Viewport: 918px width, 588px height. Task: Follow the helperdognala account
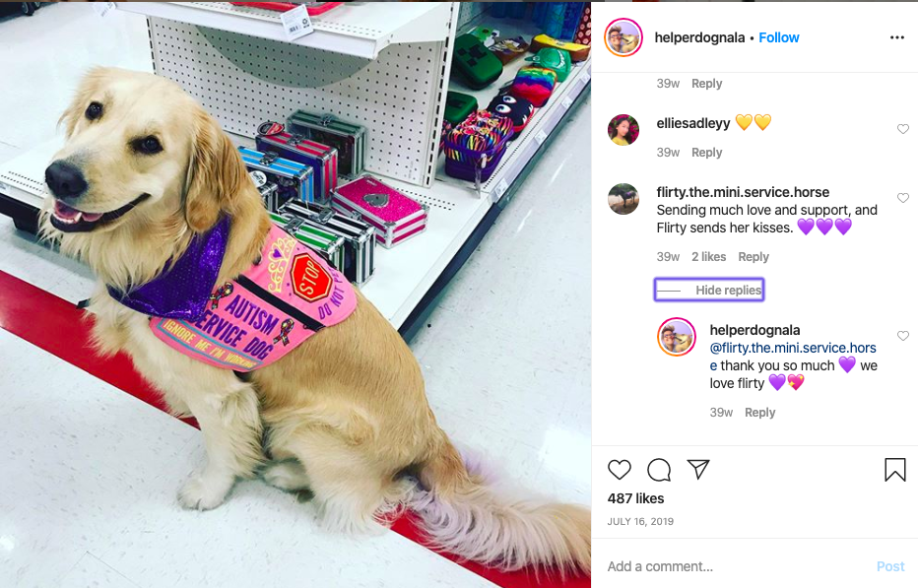(779, 37)
